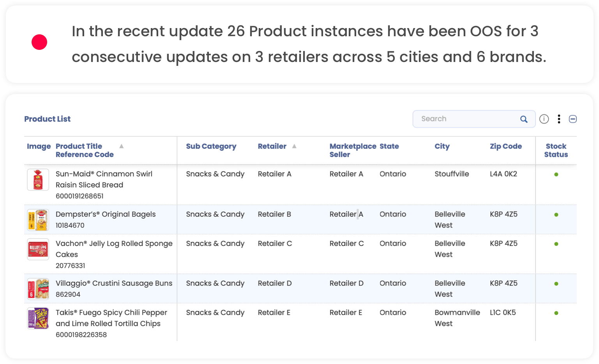Select 'Sun-Maid® Cinnamon Swirl Raisin Sliced Bread' title
The height and width of the screenshot is (364, 599).
[104, 179]
